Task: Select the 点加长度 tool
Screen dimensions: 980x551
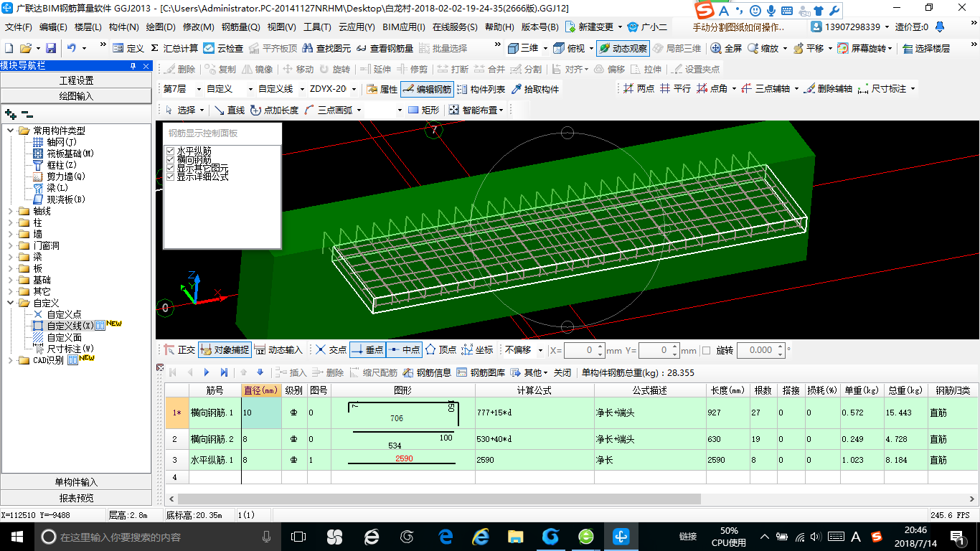Action: tap(275, 110)
